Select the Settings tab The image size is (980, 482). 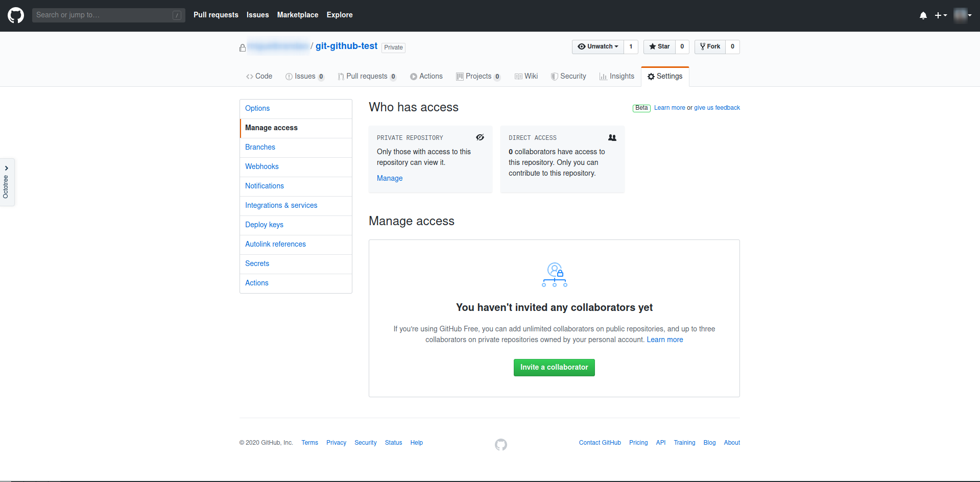pos(665,76)
